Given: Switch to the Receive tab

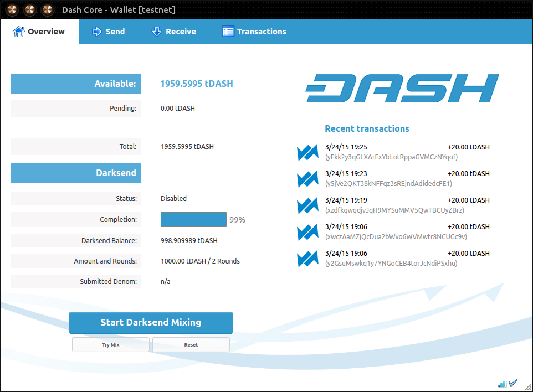Looking at the screenshot, I should point(174,32).
